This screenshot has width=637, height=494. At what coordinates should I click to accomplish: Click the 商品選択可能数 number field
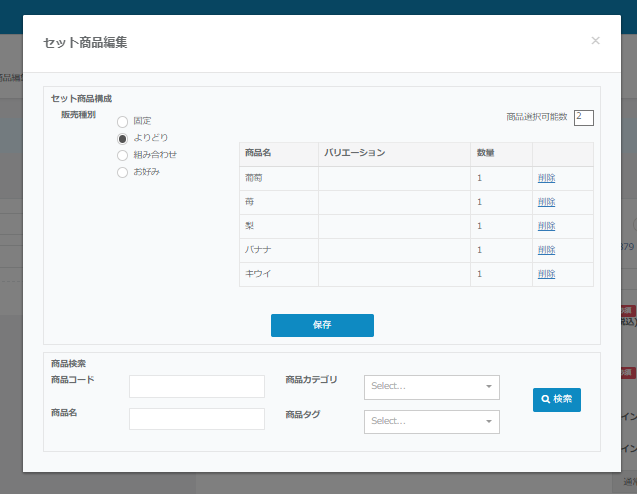[x=584, y=118]
